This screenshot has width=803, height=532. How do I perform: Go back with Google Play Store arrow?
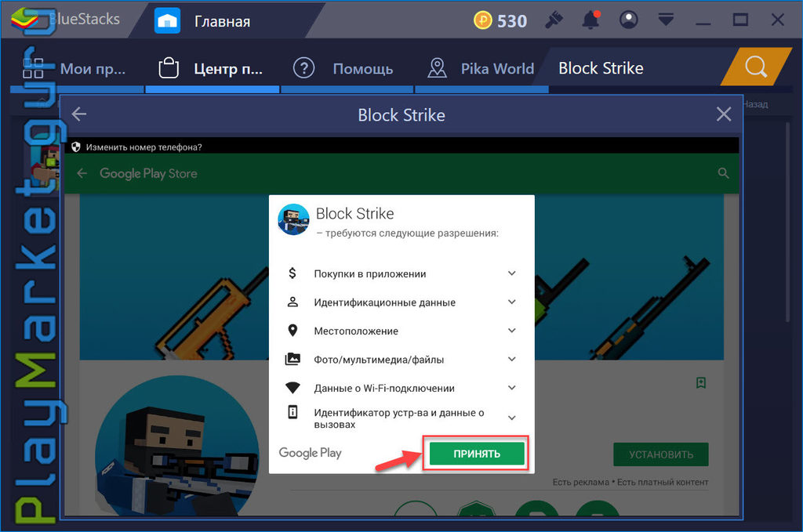click(82, 173)
